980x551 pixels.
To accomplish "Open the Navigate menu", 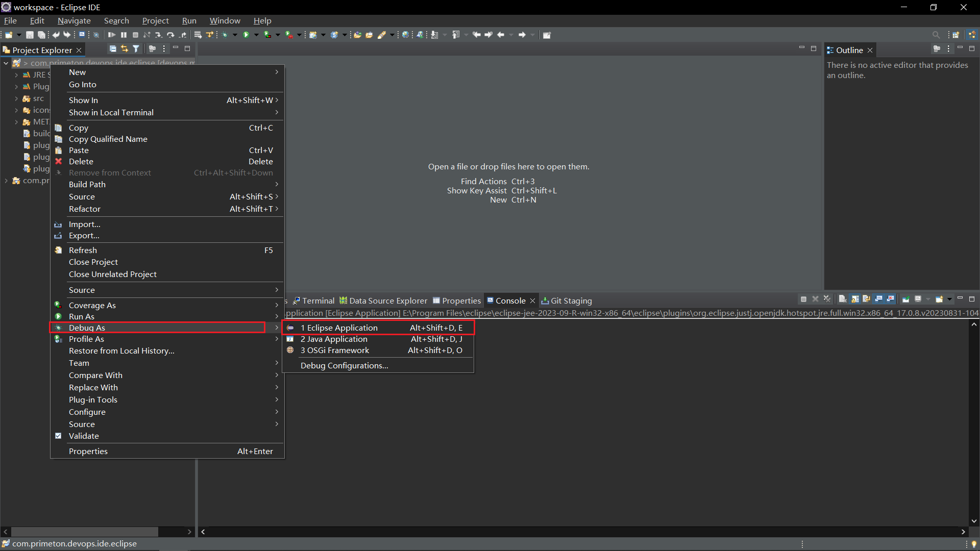I will click(x=73, y=20).
